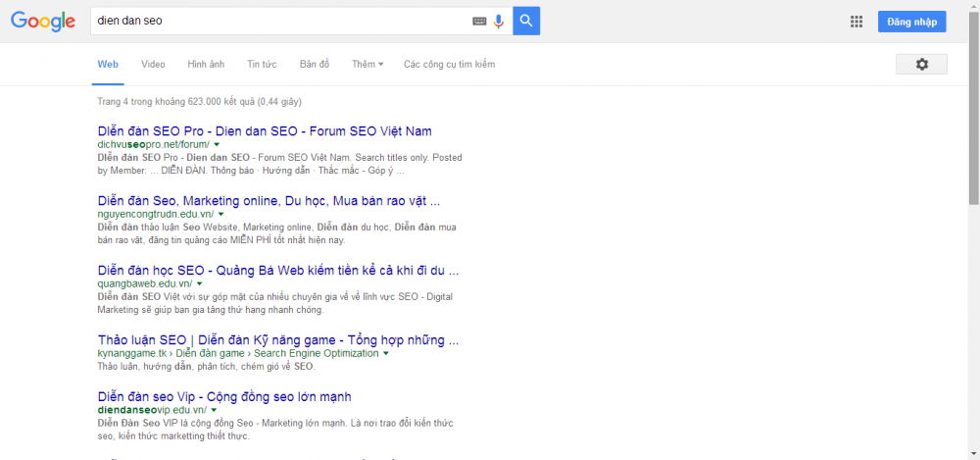Click the nguyencongtrudn.edu.vn/ green URL text
Viewport: 980px width, 460px height.
[156, 214]
